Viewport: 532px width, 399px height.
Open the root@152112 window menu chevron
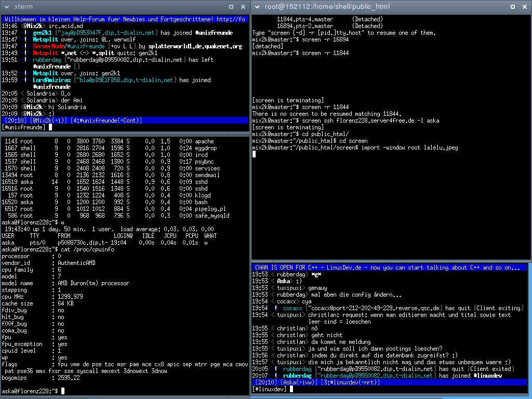[x=258, y=7]
